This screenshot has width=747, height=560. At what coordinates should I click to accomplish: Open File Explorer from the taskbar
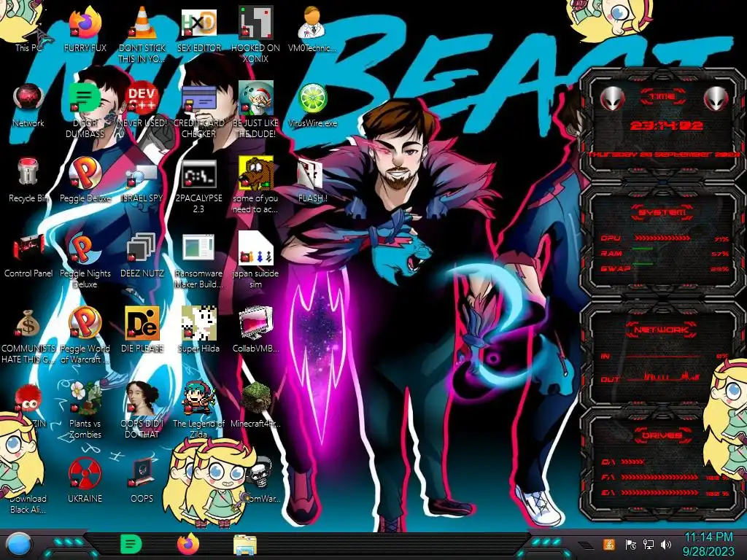(245, 545)
